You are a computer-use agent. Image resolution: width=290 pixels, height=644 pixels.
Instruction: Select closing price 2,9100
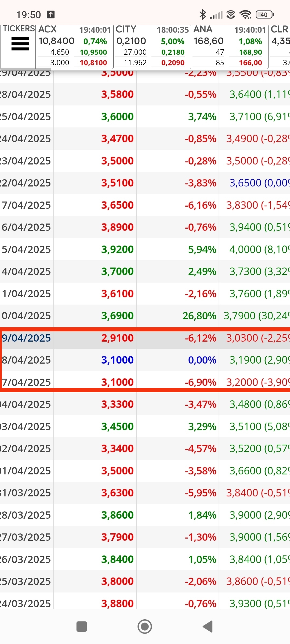pos(117,338)
